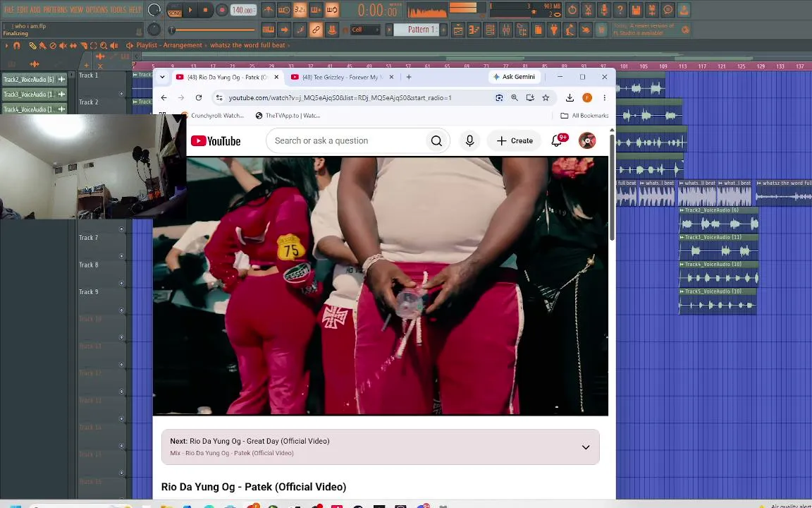Toggle loop recording in FL Studio
The image size is (812, 508).
331,10
